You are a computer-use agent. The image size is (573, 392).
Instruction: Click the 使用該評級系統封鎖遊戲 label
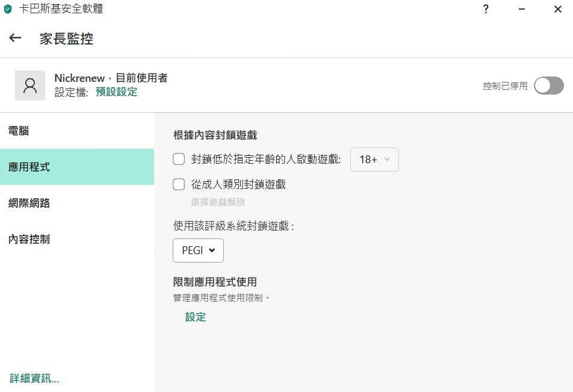point(234,226)
